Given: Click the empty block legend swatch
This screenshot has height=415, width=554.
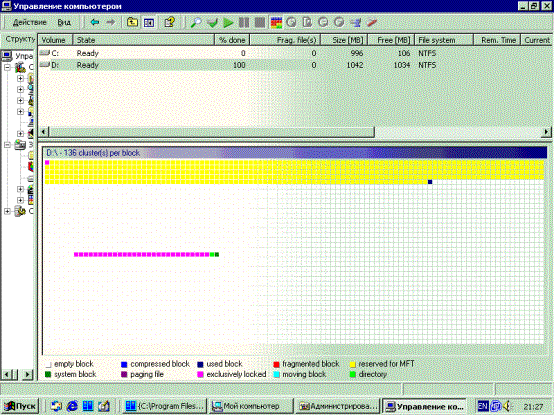Looking at the screenshot, I should pos(48,364).
